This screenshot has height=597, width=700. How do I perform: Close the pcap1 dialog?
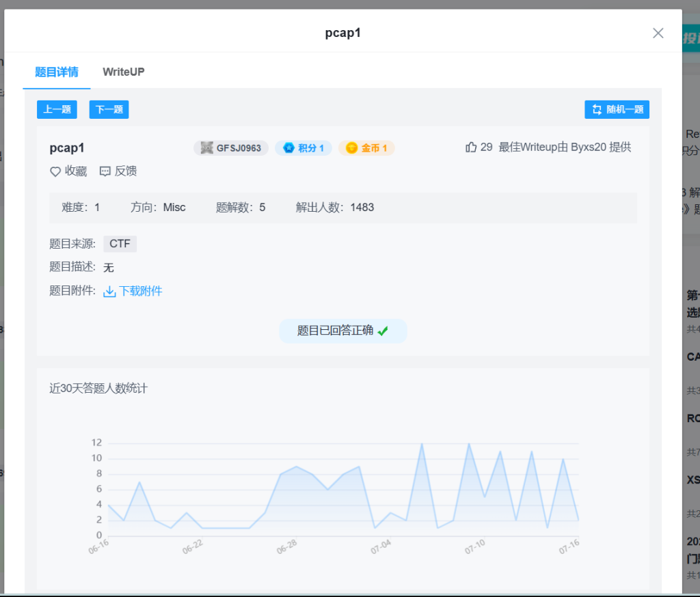click(x=658, y=33)
